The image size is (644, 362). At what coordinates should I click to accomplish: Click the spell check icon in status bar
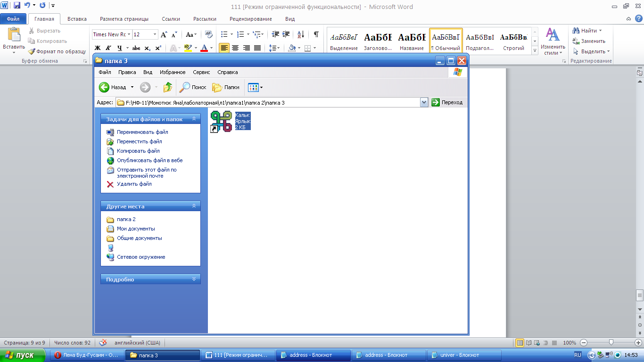[x=103, y=343]
